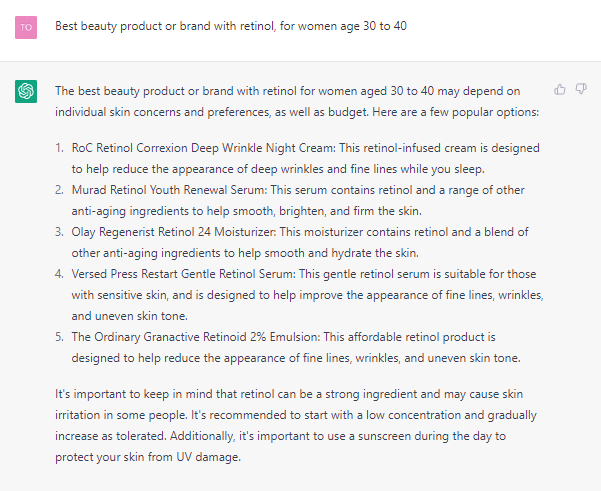
Task: Click the user prompt about best retinol brand
Action: (x=231, y=26)
